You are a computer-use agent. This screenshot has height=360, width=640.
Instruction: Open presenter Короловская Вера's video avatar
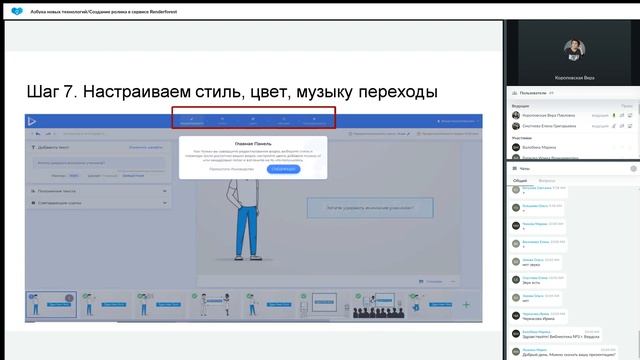pyautogui.click(x=574, y=50)
